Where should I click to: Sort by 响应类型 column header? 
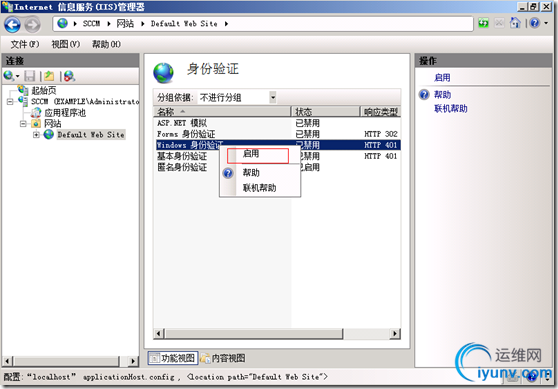click(380, 112)
